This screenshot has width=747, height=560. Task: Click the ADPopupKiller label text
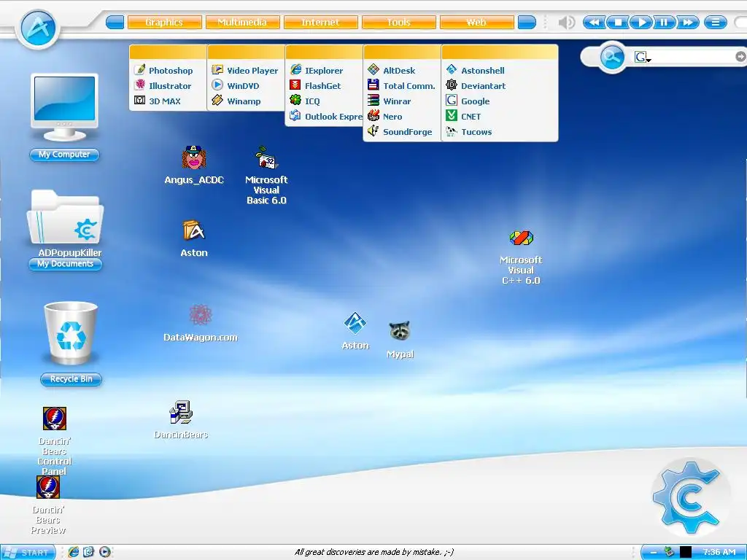(69, 252)
